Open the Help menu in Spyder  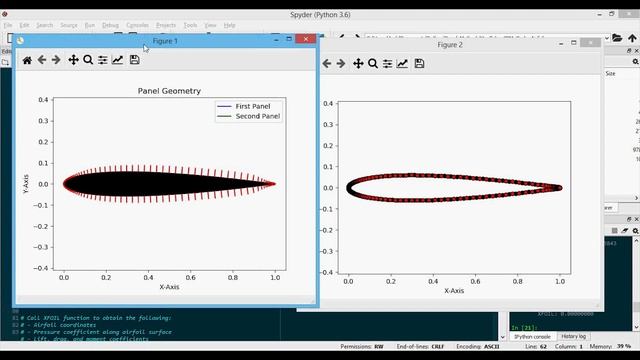[x=229, y=25]
